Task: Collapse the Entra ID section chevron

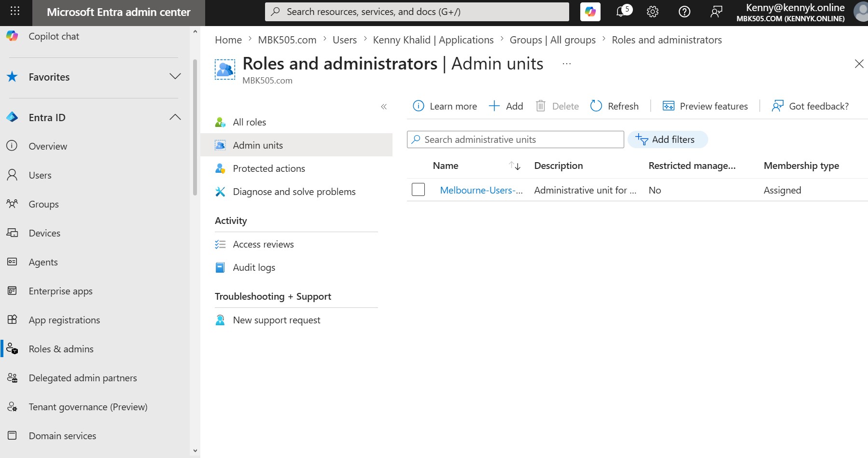Action: tap(175, 117)
